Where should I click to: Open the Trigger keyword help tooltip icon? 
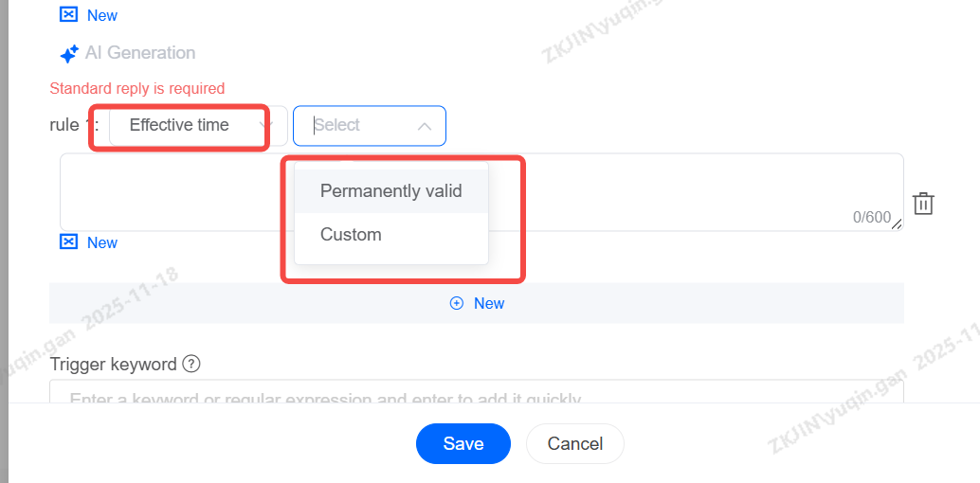pyautogui.click(x=191, y=364)
